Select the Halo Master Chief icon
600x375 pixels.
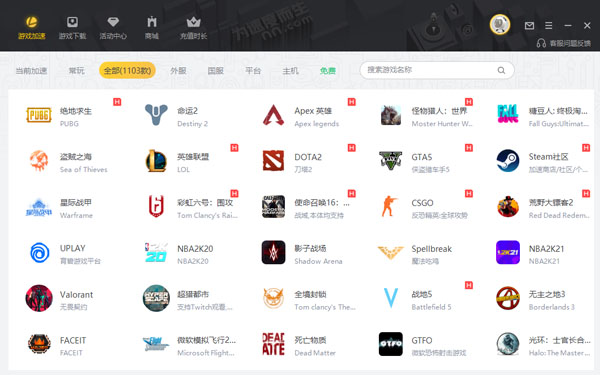tap(508, 344)
